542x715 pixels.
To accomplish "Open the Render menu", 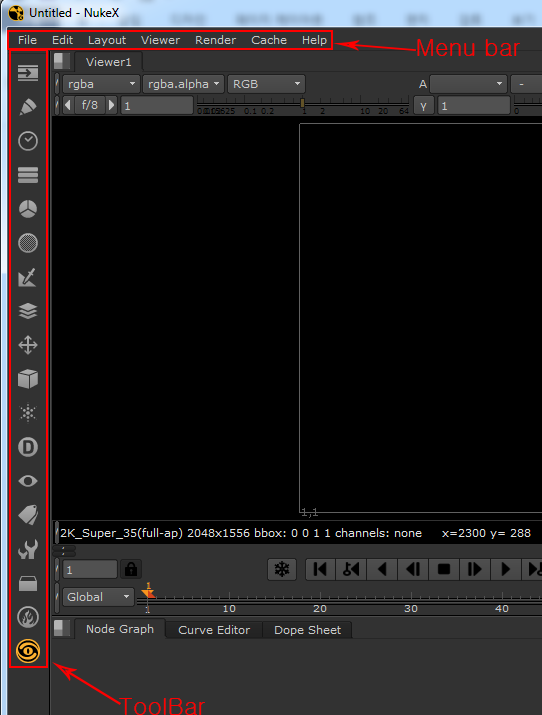I will coord(216,40).
